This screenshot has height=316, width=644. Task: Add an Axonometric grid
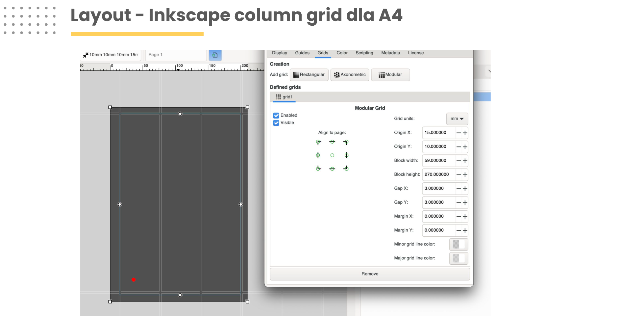click(x=350, y=75)
